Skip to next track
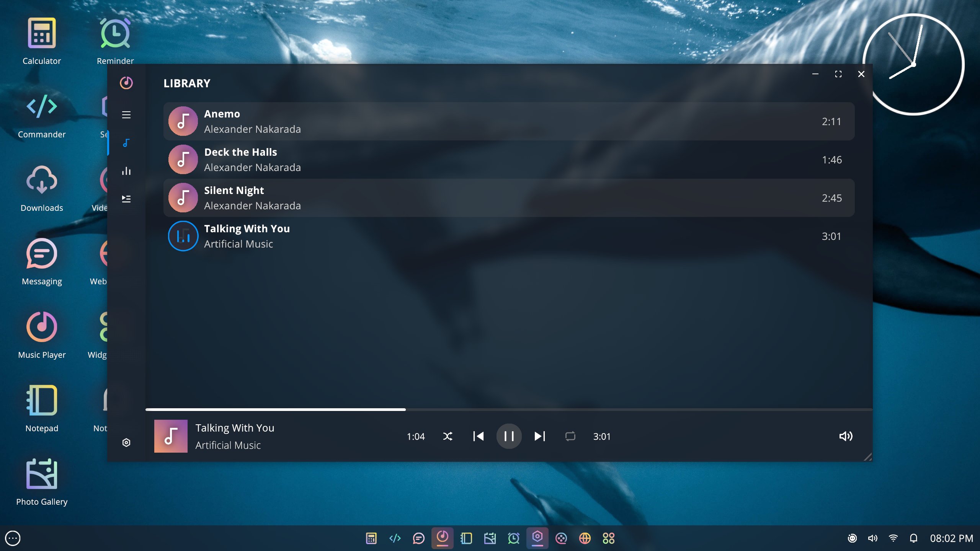The height and width of the screenshot is (551, 980). pos(539,436)
